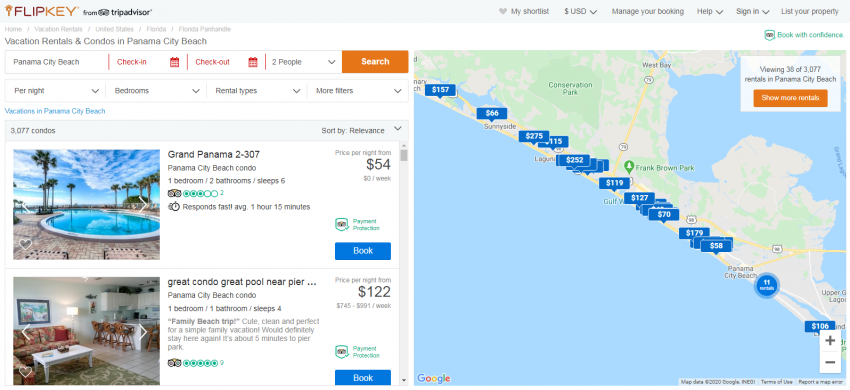Viewport: 850px width, 390px height.
Task: Click the Panama City Beach destination field
Action: point(56,62)
